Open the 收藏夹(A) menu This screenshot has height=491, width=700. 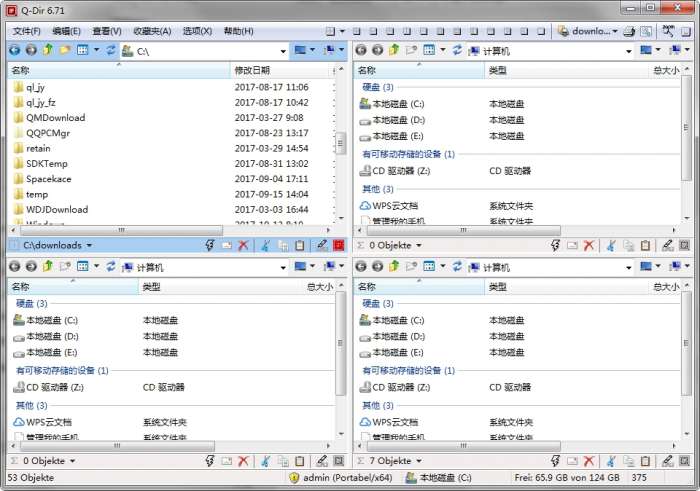(x=152, y=31)
